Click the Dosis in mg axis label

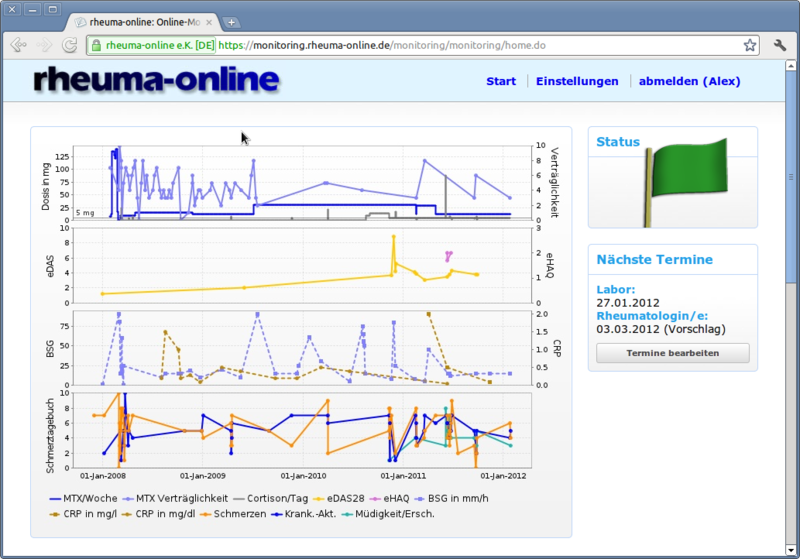[x=46, y=186]
